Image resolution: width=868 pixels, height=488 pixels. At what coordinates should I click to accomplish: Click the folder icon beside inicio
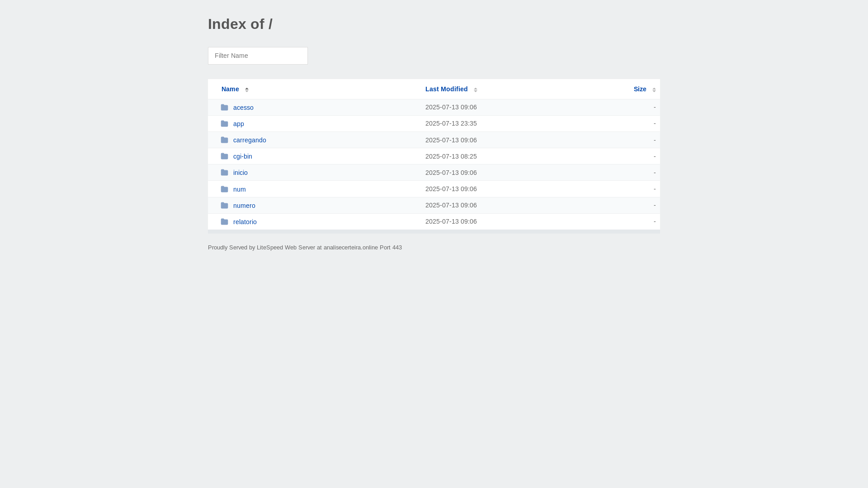pyautogui.click(x=224, y=173)
